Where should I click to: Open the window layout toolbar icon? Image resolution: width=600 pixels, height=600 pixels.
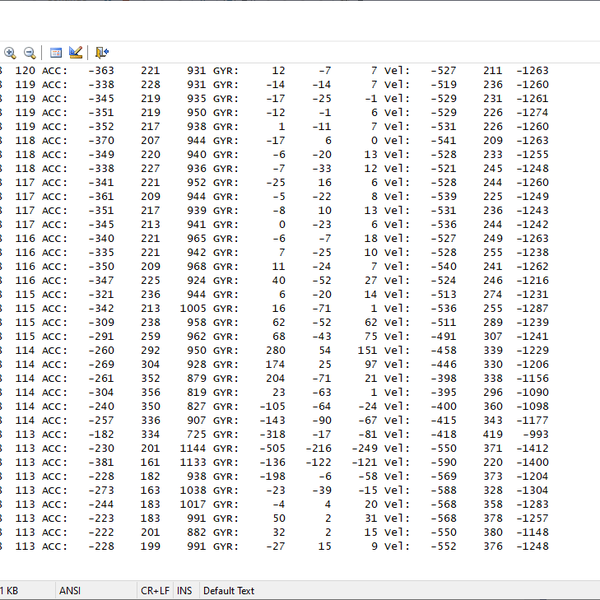56,52
